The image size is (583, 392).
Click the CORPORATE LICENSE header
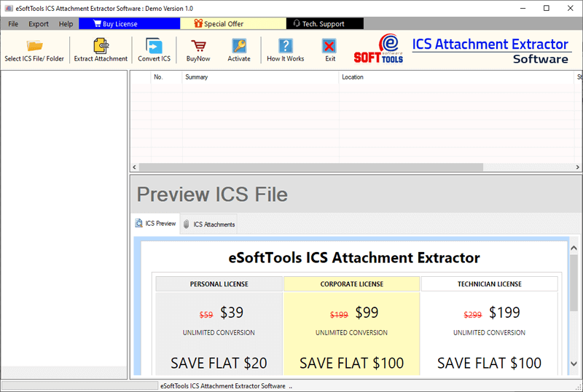tap(352, 284)
